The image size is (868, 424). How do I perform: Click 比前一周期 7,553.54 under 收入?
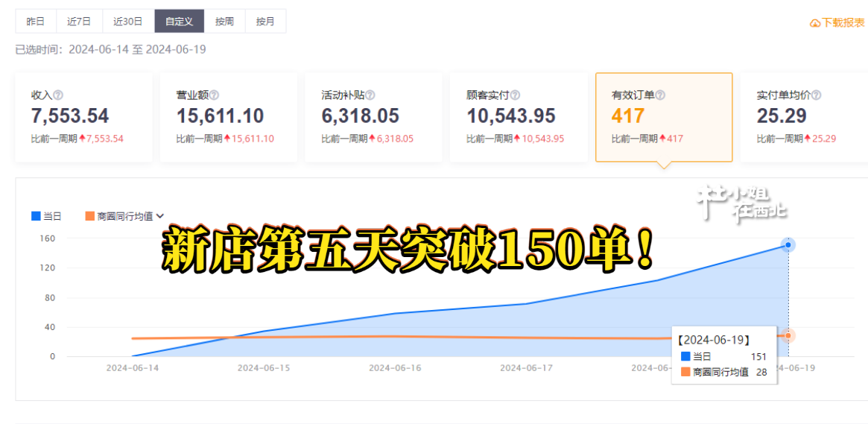click(x=77, y=139)
